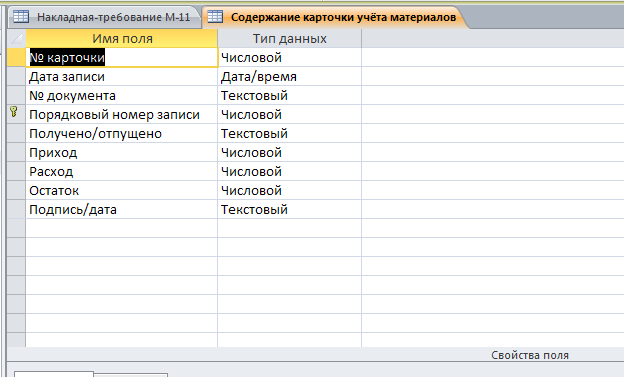Click the field name cell № карточки
This screenshot has width=624, height=377.
[122, 58]
